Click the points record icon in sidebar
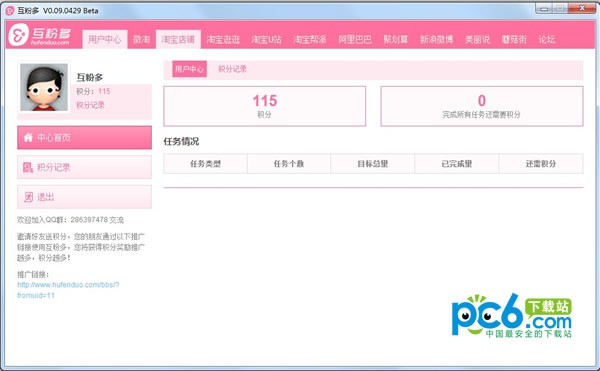 tap(28, 167)
